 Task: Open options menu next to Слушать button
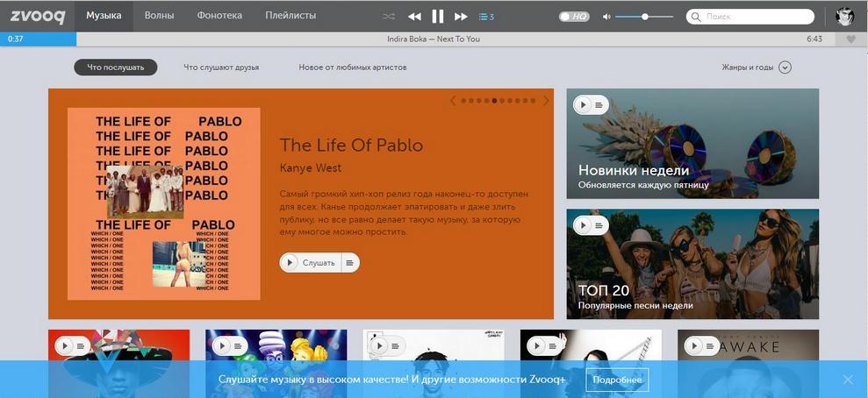click(x=349, y=262)
